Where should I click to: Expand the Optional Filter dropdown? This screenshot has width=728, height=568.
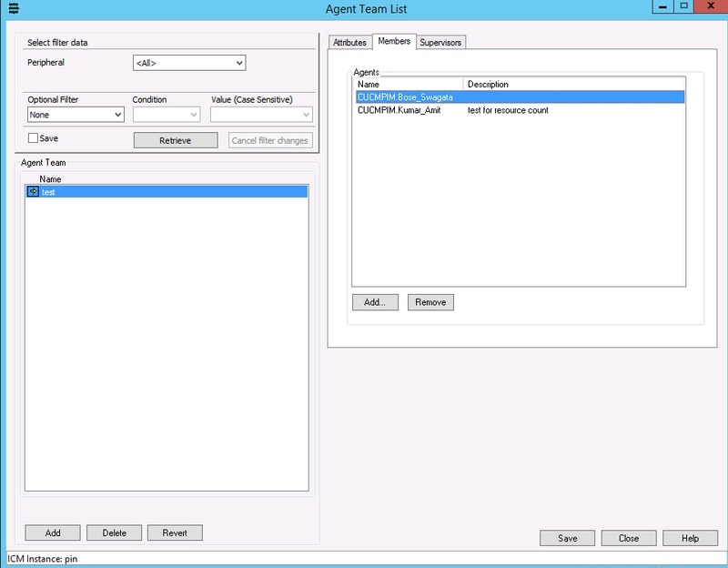(x=76, y=115)
